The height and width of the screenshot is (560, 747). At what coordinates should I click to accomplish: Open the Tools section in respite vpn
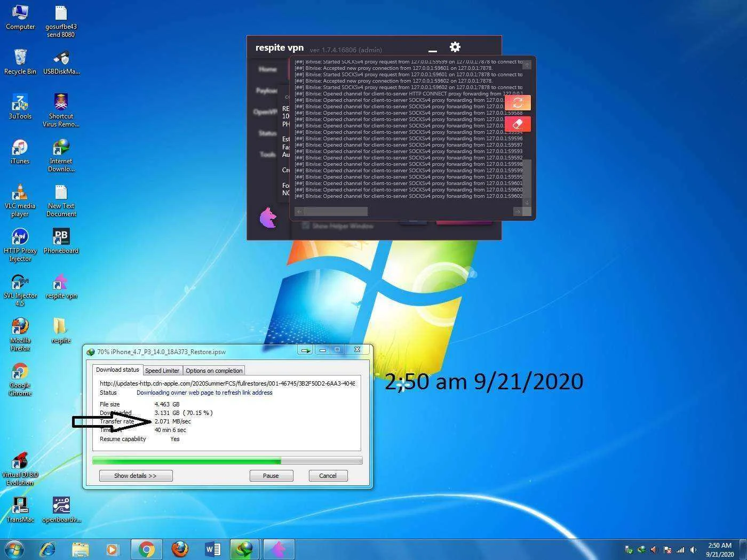point(267,155)
